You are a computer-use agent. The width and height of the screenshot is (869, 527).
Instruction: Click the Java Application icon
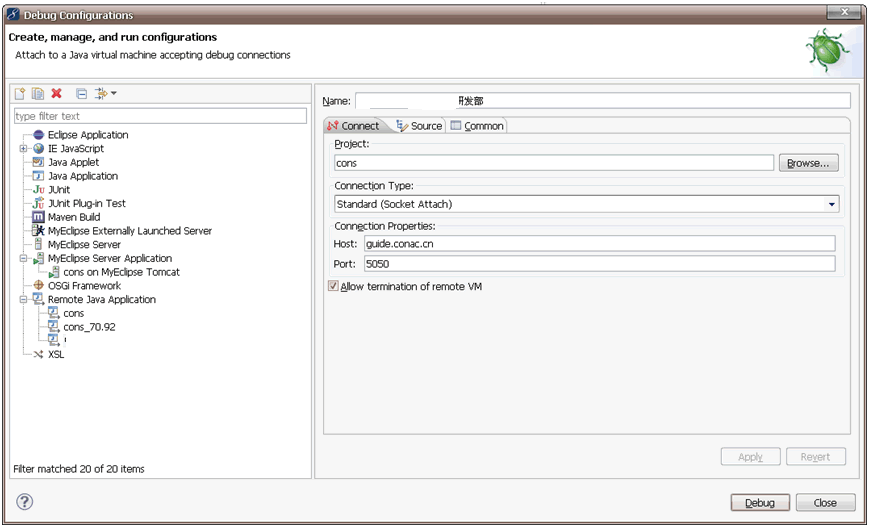38,176
